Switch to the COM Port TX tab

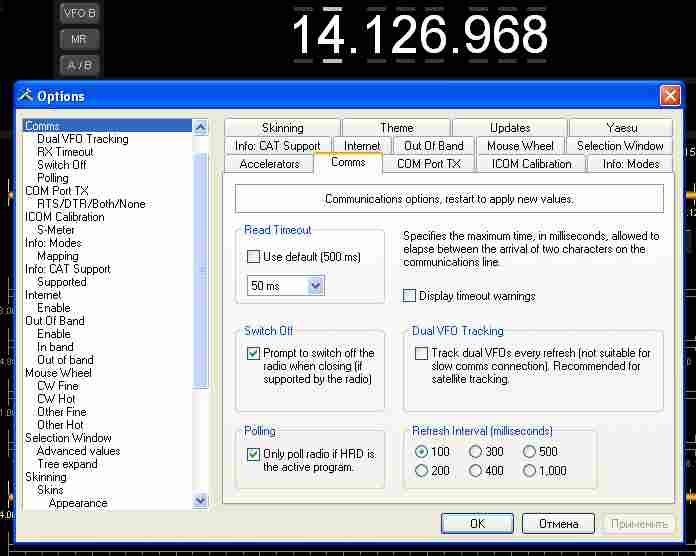coord(428,164)
